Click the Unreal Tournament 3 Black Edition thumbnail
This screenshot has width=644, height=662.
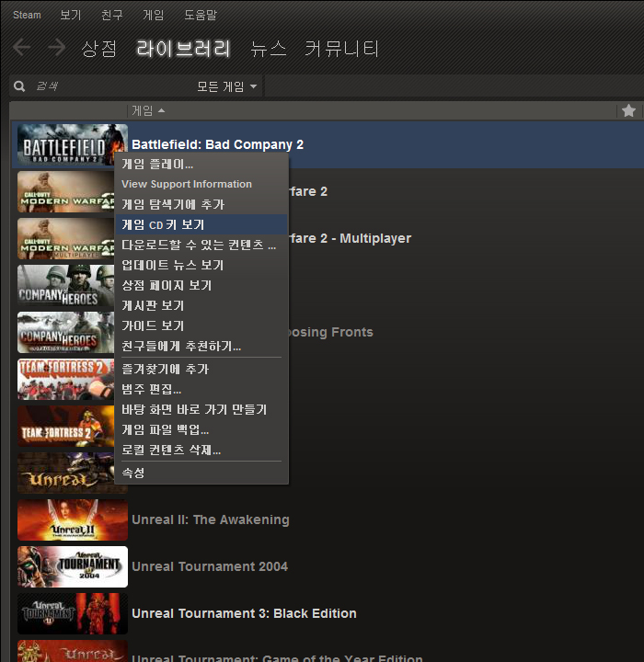73,613
